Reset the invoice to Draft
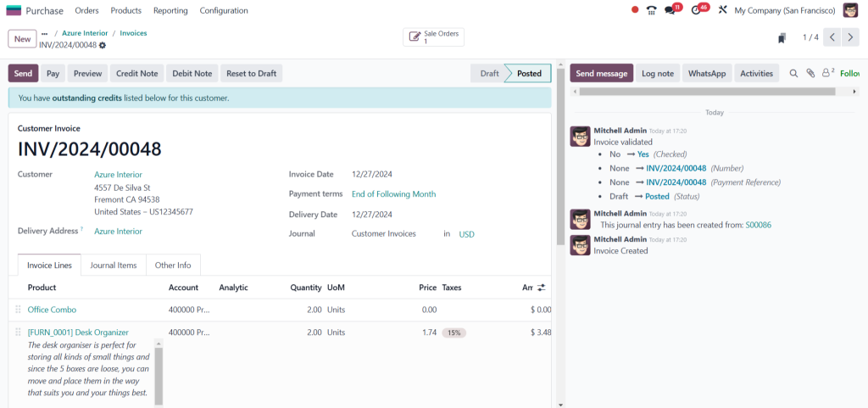 click(251, 73)
